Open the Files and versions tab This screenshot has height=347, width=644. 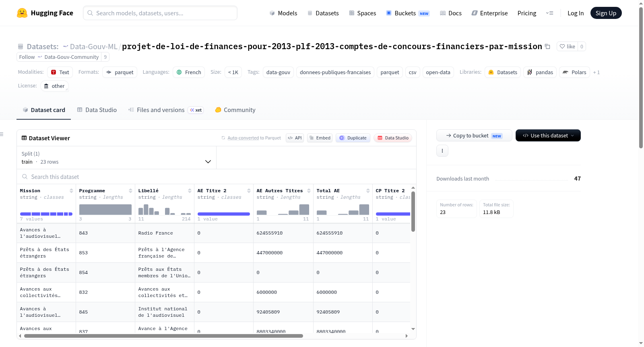[166, 110]
